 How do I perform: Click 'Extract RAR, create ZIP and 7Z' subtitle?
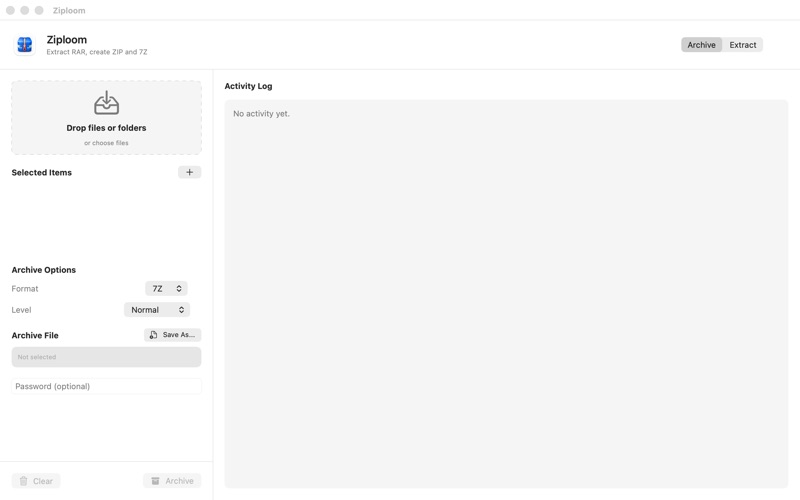(97, 52)
